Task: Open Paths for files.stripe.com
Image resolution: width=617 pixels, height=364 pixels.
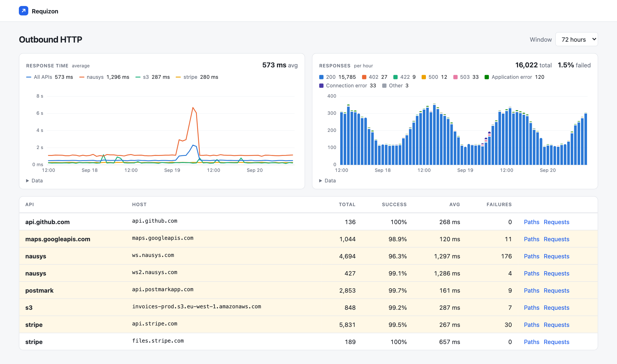Action: click(x=532, y=342)
